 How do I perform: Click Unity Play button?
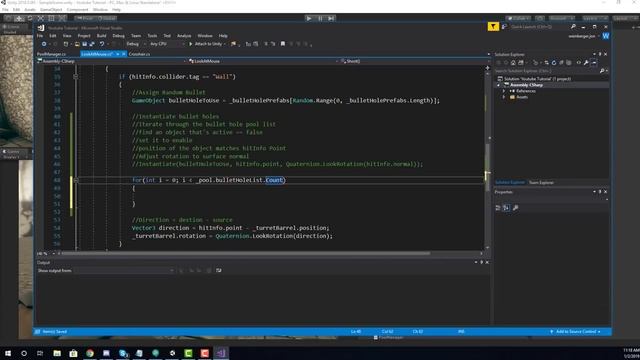309,18
